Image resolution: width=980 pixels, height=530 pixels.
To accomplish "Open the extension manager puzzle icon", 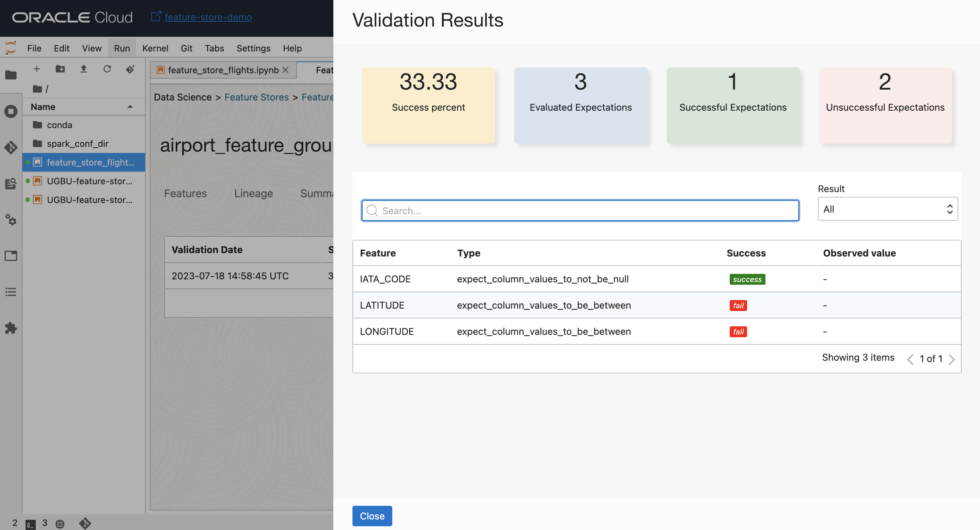I will click(x=11, y=328).
